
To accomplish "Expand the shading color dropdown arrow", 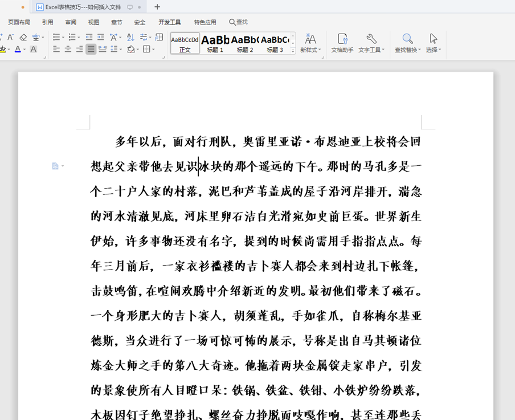I will tap(138, 50).
